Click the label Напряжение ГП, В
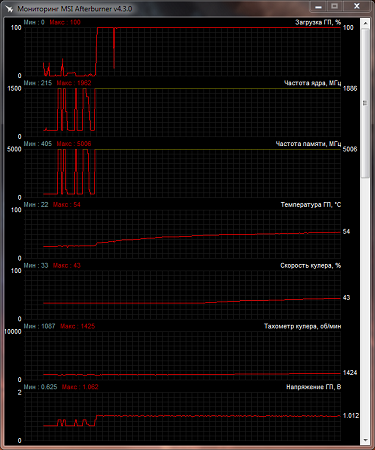 click(x=313, y=387)
